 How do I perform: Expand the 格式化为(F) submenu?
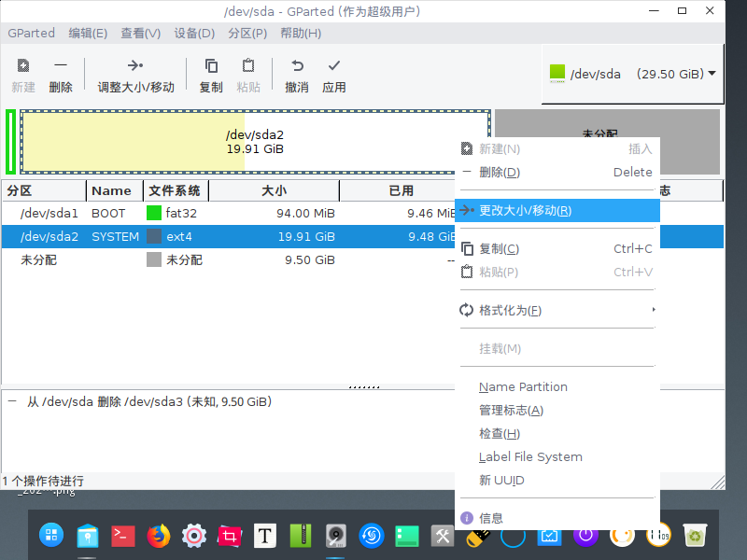point(557,311)
